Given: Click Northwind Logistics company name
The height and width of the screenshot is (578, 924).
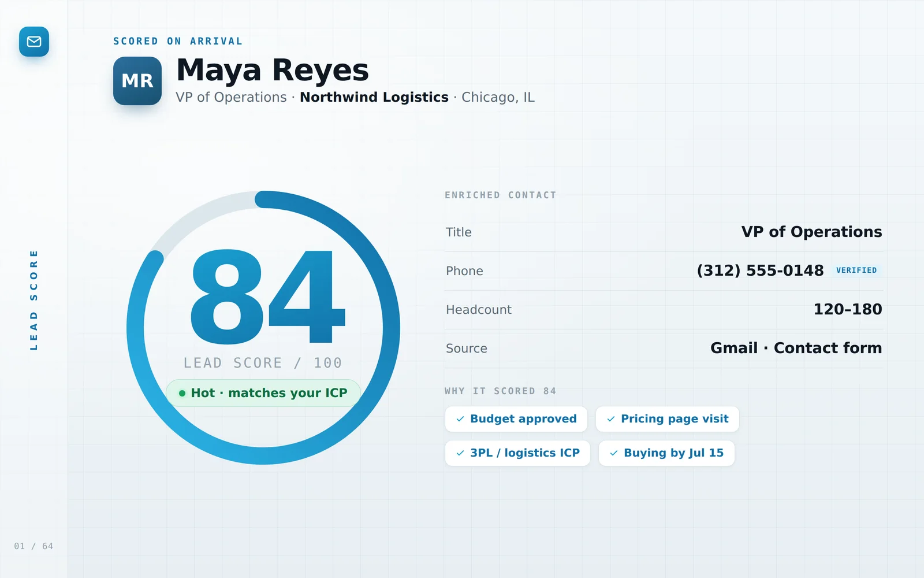Looking at the screenshot, I should pos(374,97).
